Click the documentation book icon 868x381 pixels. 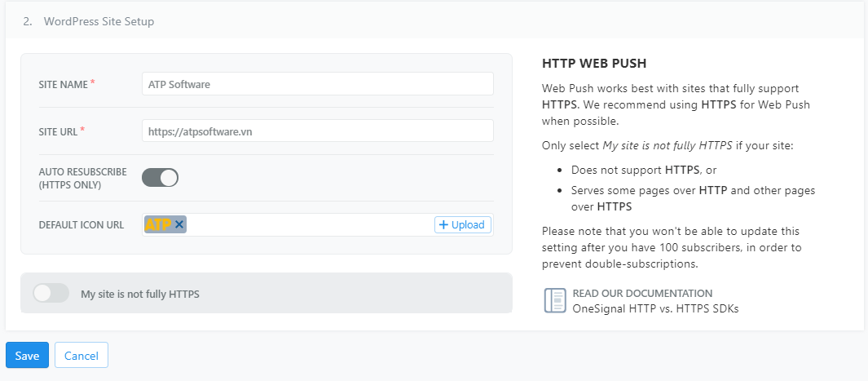(554, 300)
